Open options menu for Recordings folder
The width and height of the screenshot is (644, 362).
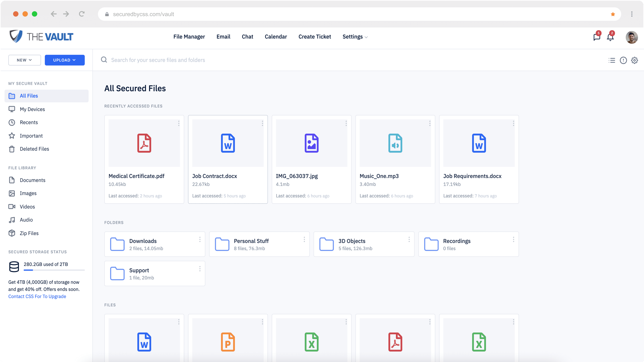tap(514, 239)
